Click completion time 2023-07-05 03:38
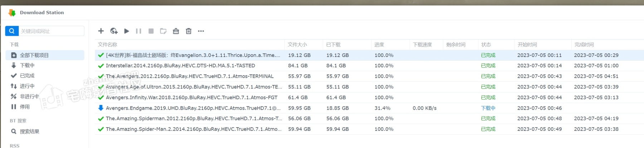Image resolution: width=644 pixels, height=148 pixels. [596, 129]
